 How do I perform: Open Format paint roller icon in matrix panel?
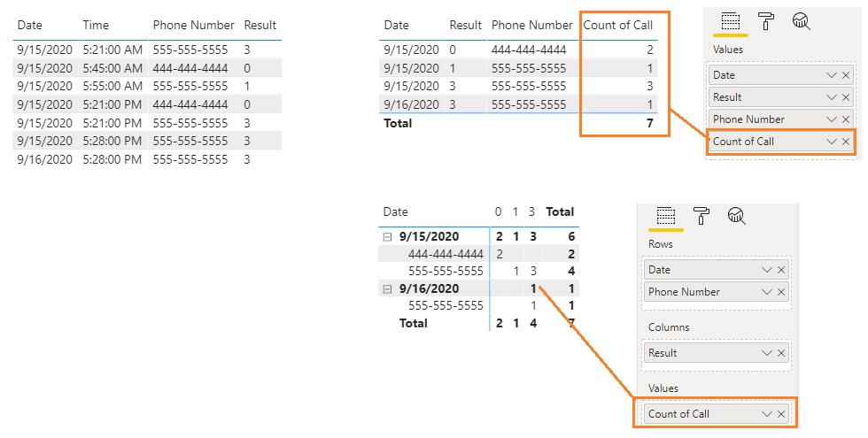(701, 215)
